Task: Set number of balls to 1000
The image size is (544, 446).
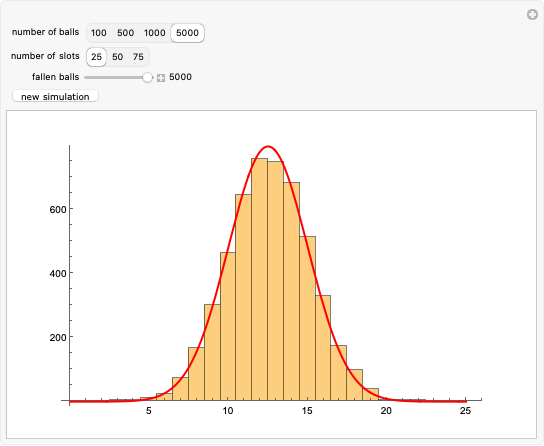Action: (154, 33)
